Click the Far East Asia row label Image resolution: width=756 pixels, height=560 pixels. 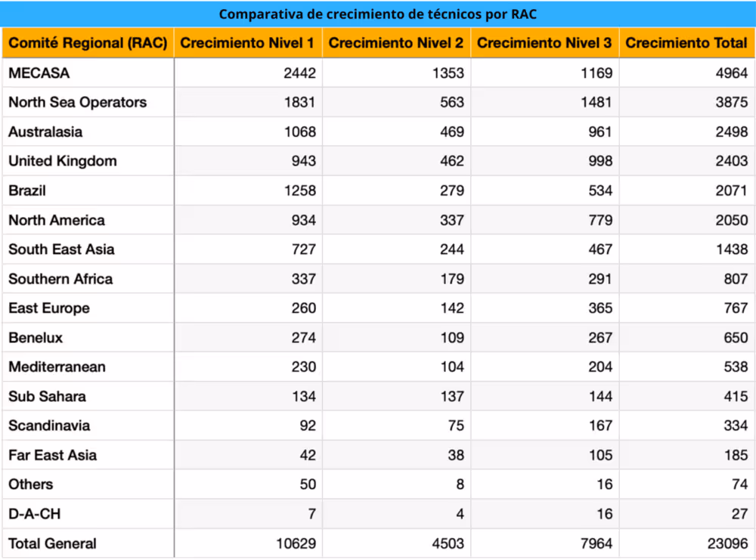tap(53, 455)
